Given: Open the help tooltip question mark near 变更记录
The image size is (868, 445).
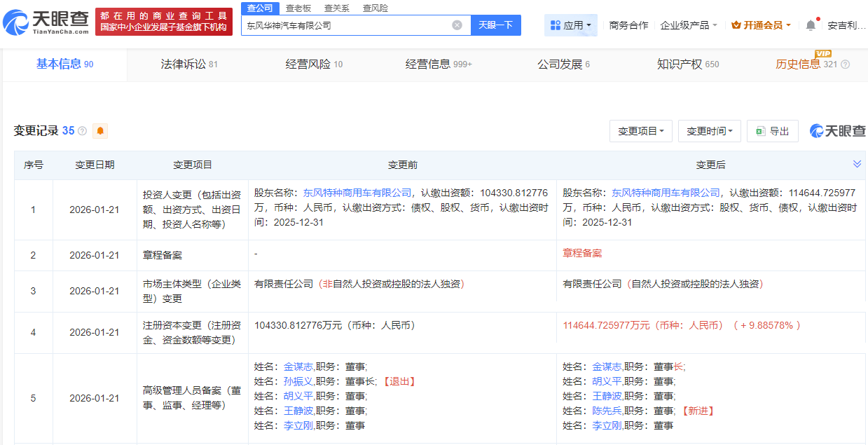Looking at the screenshot, I should 81,130.
